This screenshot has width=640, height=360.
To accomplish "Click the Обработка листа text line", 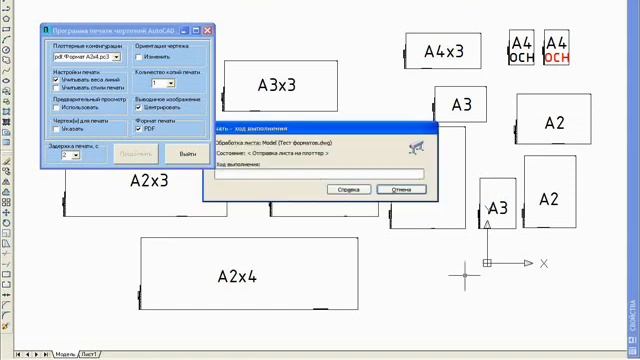I will 274,143.
